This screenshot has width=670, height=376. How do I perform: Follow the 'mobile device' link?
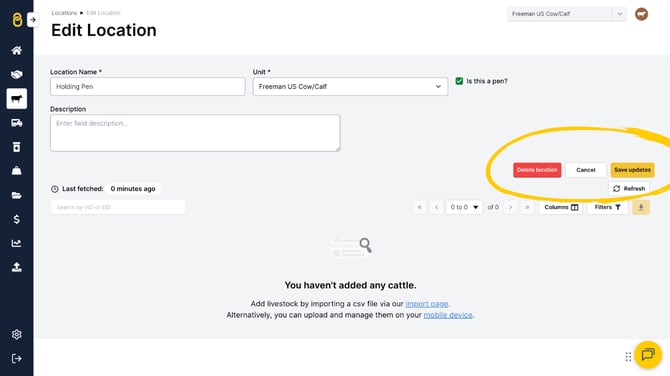click(x=448, y=315)
